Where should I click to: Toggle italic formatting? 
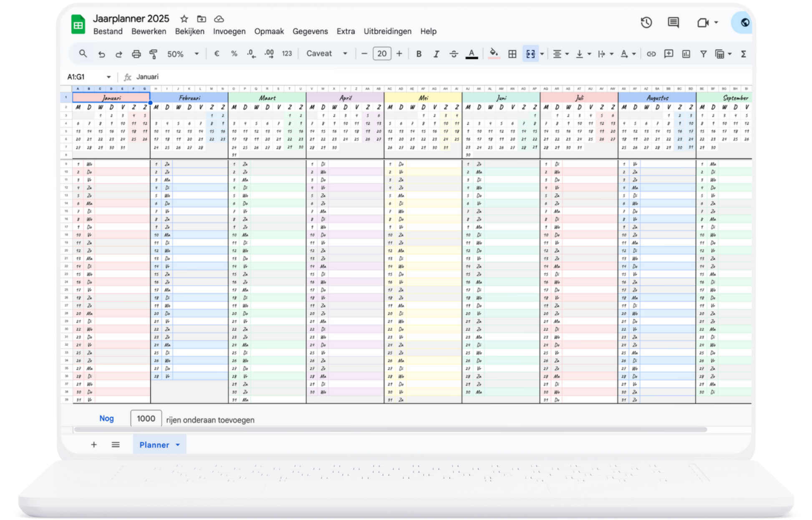click(436, 54)
